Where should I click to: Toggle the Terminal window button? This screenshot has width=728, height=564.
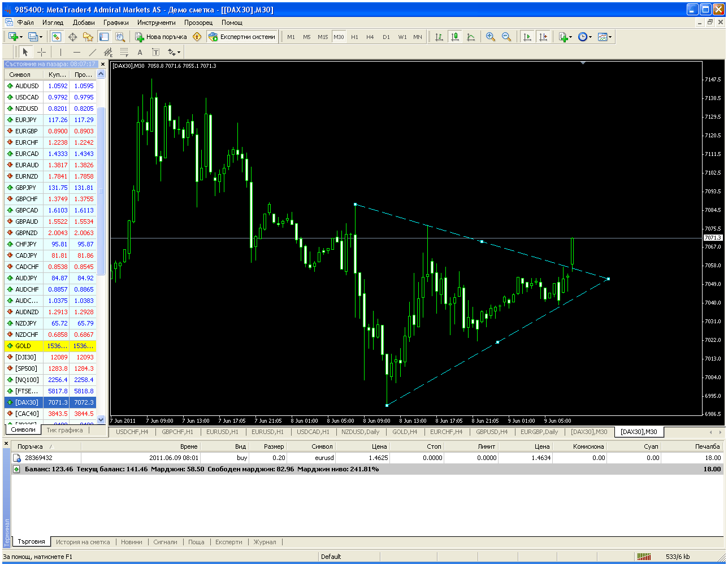(104, 37)
